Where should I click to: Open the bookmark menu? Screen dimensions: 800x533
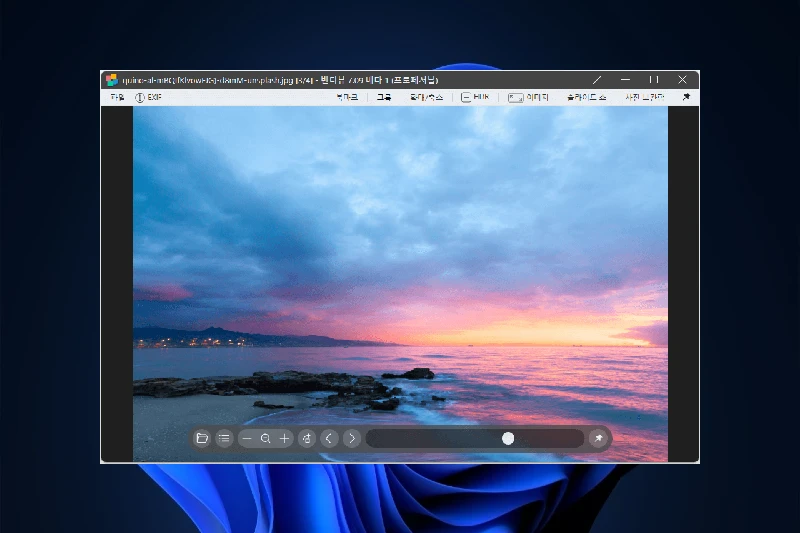pos(347,97)
